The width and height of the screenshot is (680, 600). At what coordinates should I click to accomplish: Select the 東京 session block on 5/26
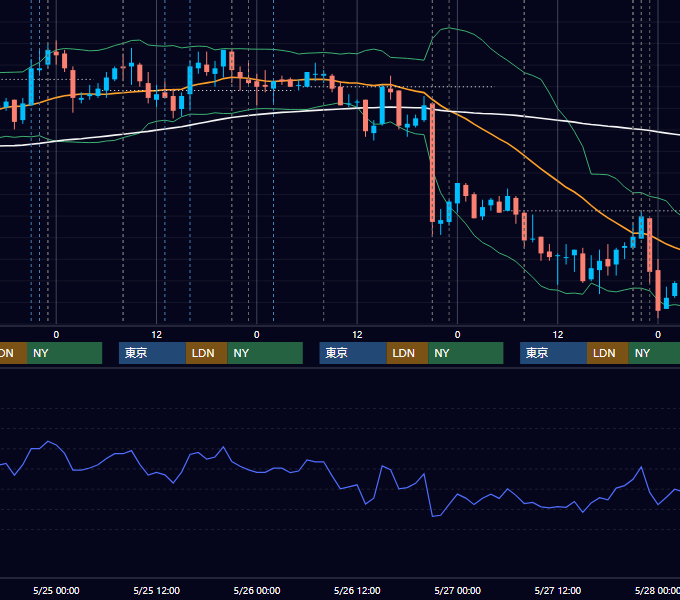(x=353, y=353)
